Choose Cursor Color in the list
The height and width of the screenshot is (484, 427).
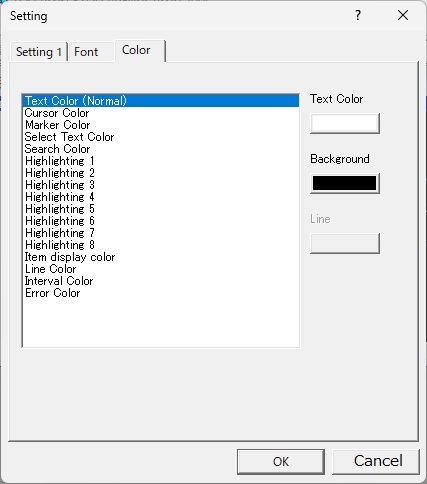(x=160, y=113)
